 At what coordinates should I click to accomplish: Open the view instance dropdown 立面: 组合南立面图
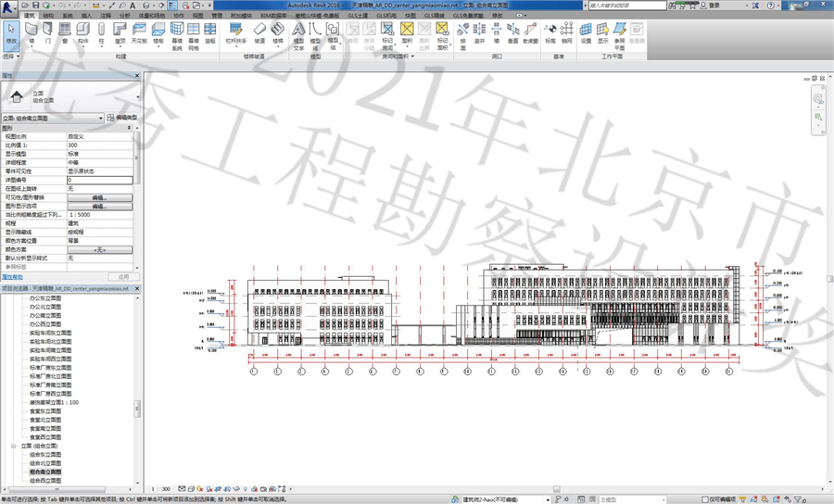pos(53,118)
